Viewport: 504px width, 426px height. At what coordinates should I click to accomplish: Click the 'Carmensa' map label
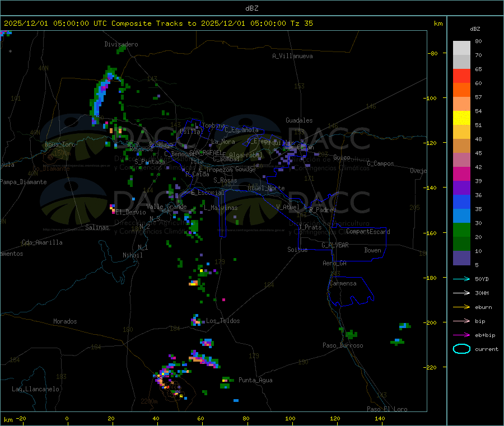[x=343, y=284]
